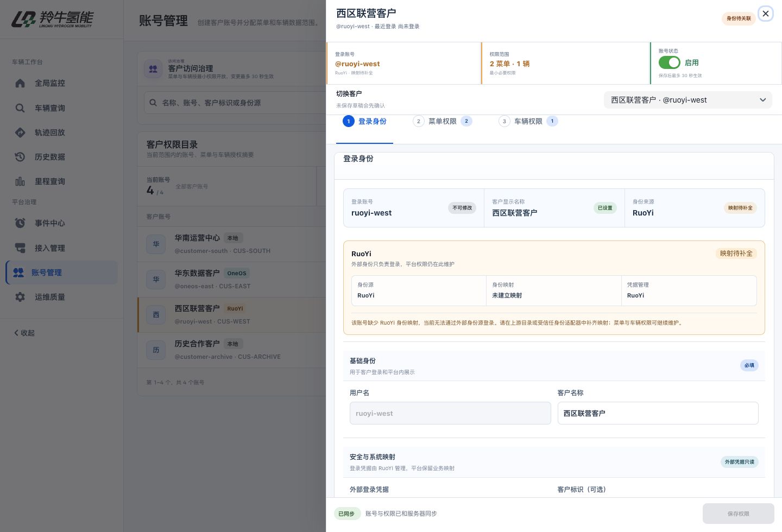
Task: Click the 羚牛氢能 logo
Action: click(x=53, y=20)
